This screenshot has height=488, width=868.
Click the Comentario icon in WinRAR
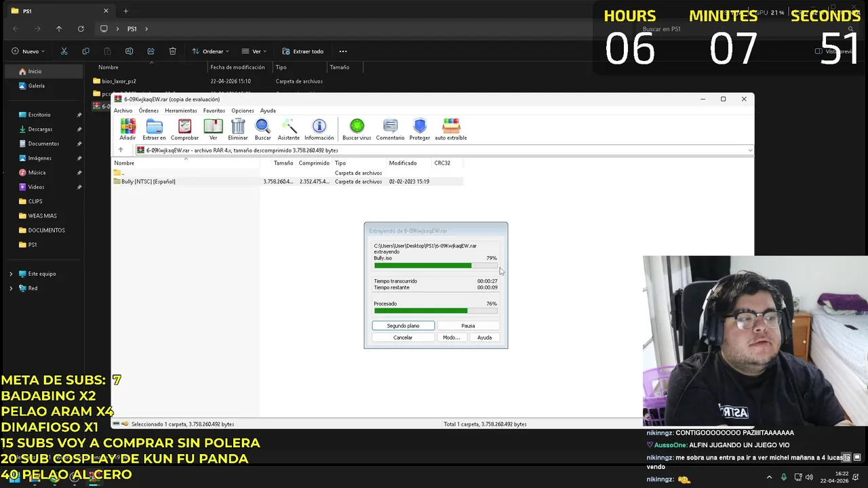[x=390, y=129]
